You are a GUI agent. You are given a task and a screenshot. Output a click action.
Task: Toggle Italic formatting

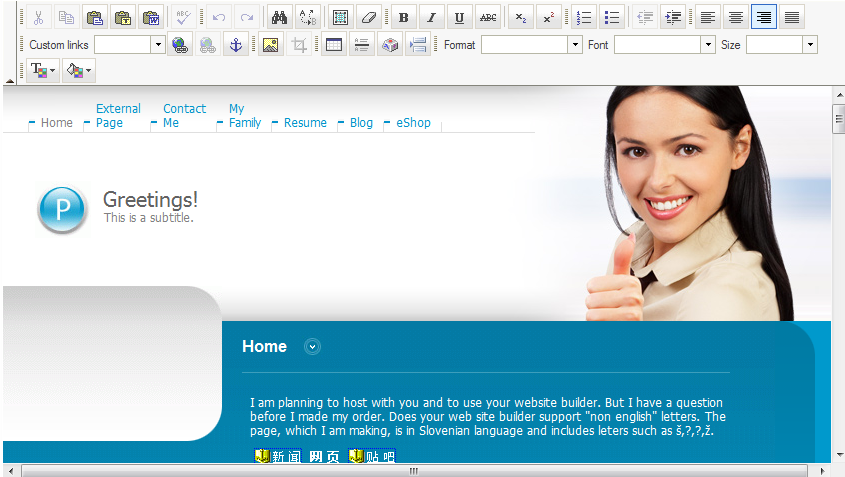click(431, 17)
